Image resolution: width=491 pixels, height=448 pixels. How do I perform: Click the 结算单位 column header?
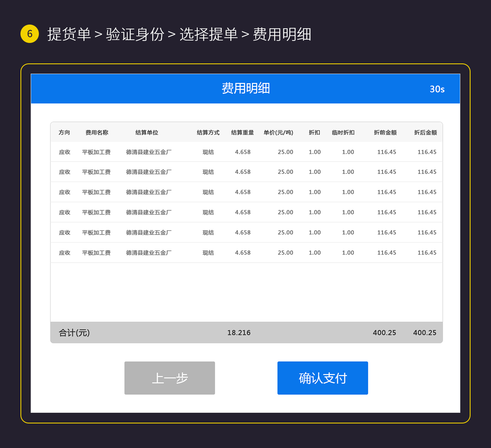coord(146,133)
